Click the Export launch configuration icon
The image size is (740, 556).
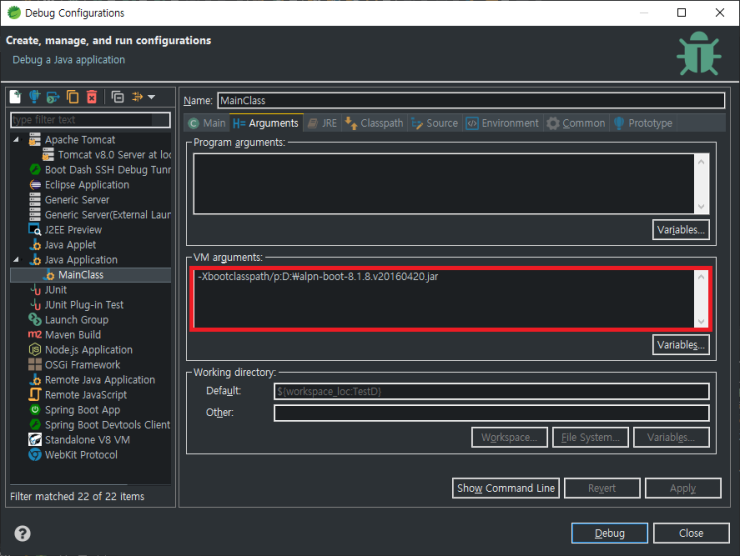pos(54,97)
